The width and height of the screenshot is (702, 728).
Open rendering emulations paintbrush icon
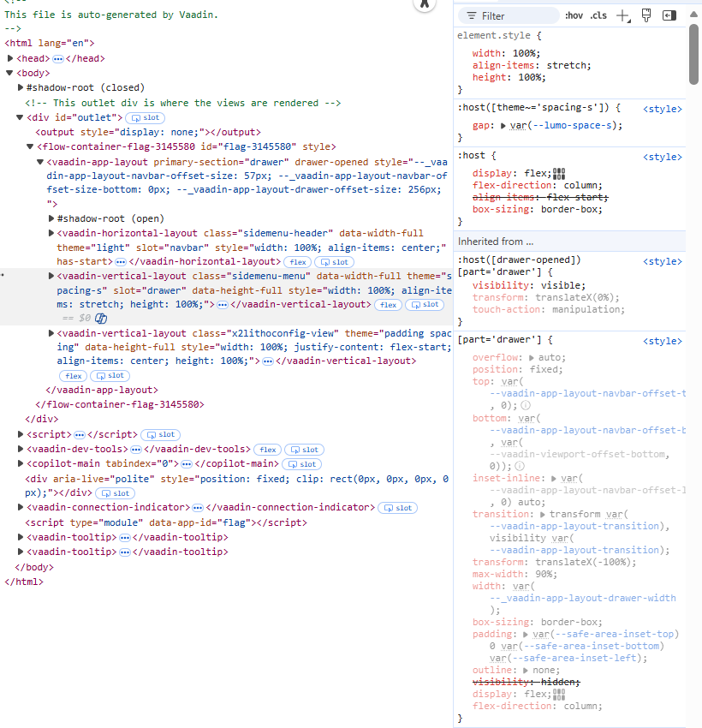pyautogui.click(x=646, y=15)
